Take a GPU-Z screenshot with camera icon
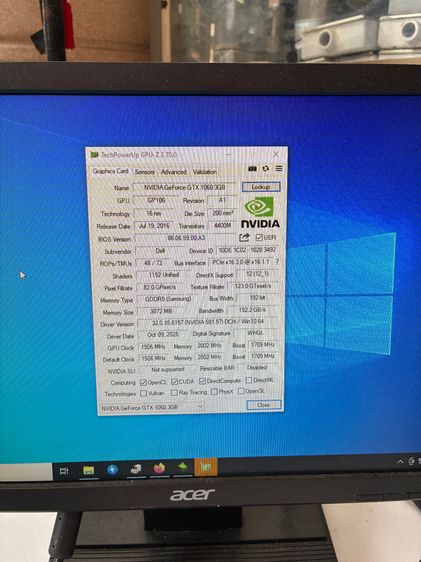The image size is (421, 562). (252, 168)
